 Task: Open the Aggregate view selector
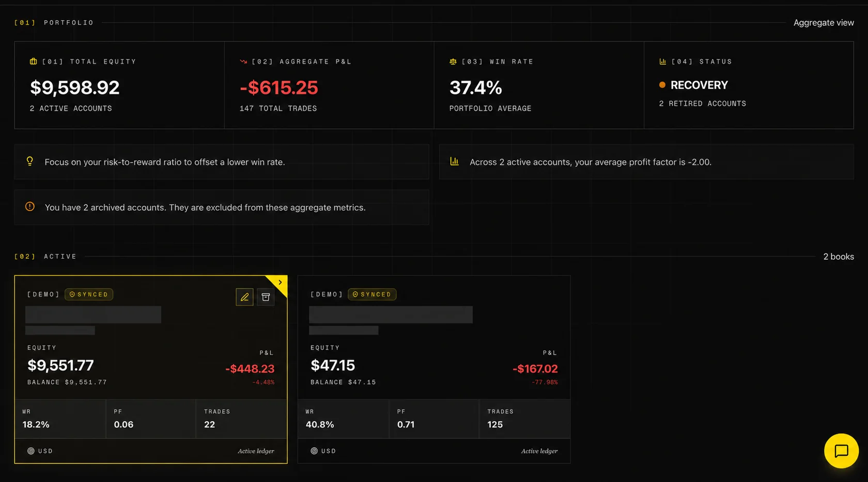[x=824, y=23]
